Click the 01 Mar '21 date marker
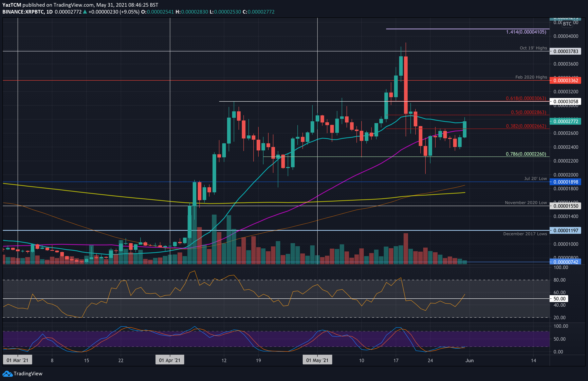The width and height of the screenshot is (588, 381). (x=17, y=360)
